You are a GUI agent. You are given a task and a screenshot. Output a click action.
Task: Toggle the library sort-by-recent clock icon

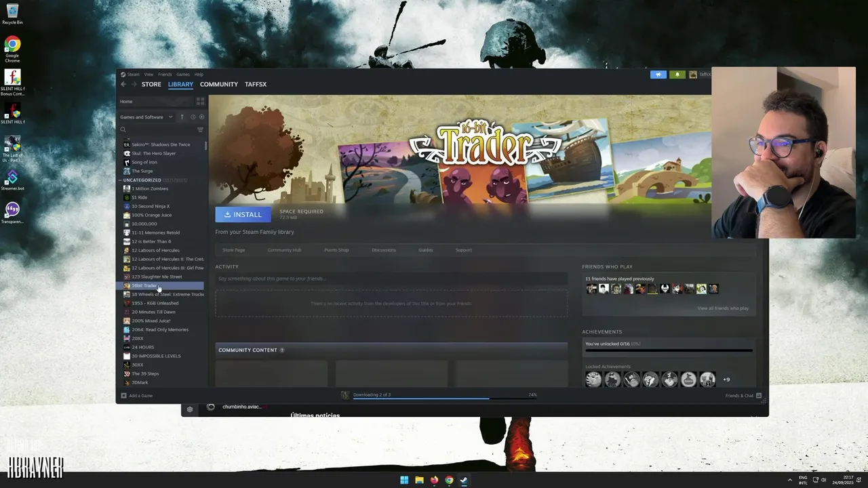193,117
